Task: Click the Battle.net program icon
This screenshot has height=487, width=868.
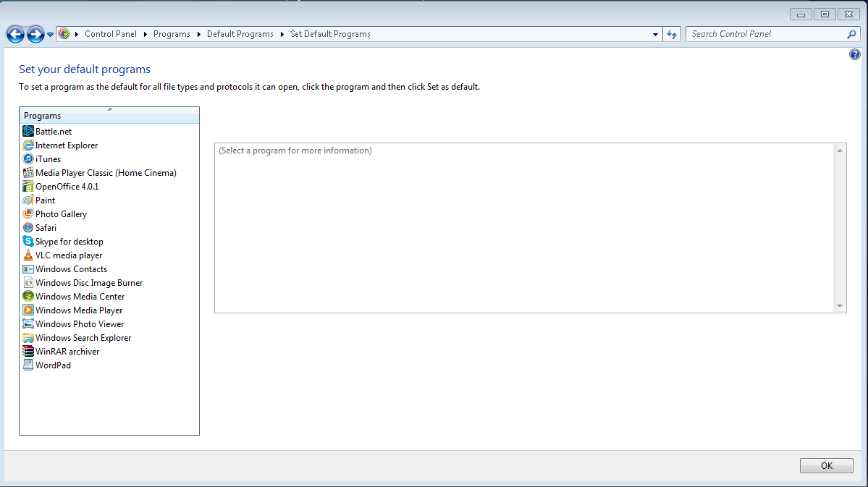Action: [28, 131]
